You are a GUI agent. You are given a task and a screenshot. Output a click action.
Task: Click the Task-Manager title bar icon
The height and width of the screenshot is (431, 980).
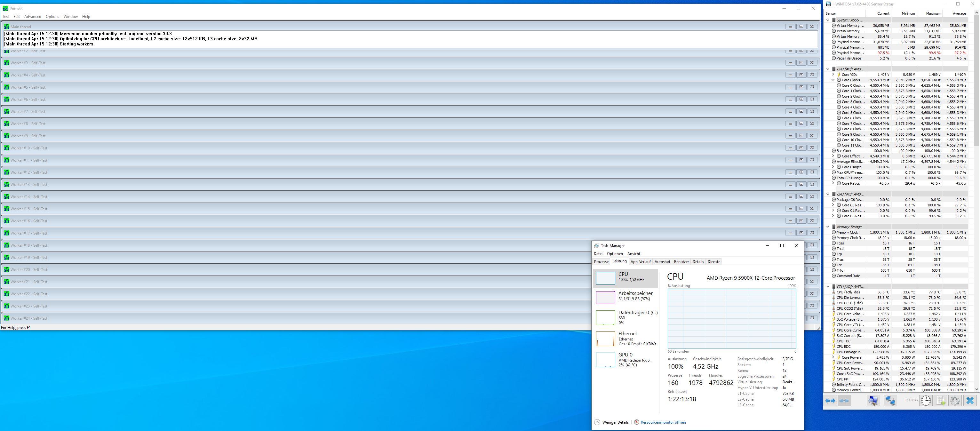point(596,246)
